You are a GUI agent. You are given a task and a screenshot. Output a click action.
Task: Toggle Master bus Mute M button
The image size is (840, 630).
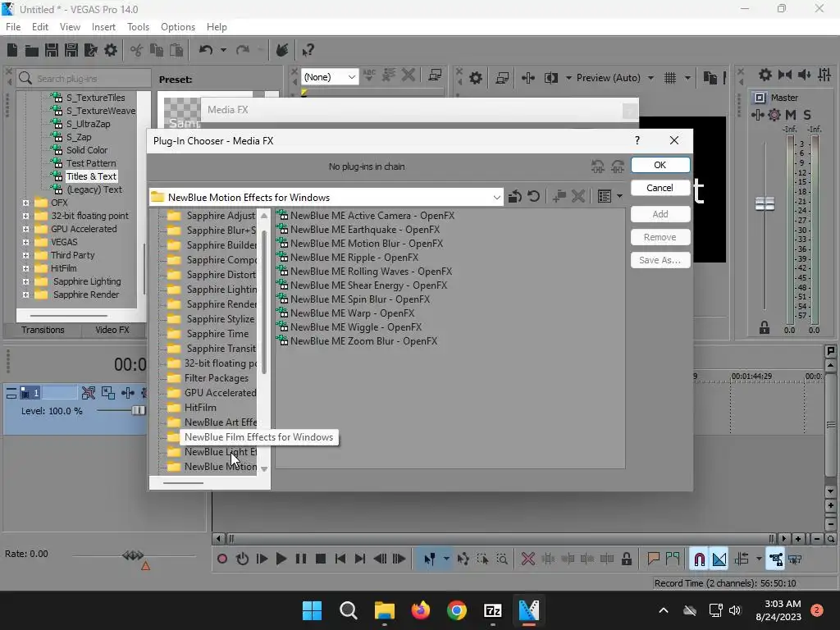pos(791,115)
